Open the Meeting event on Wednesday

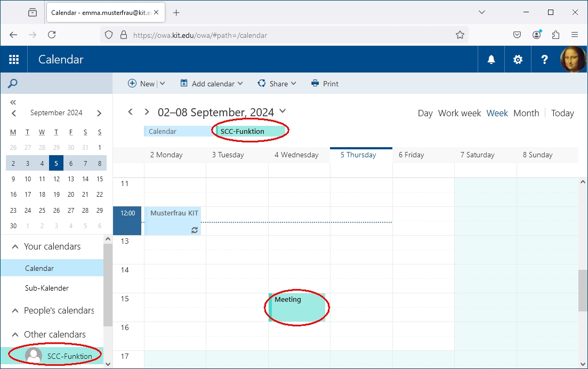click(x=297, y=307)
